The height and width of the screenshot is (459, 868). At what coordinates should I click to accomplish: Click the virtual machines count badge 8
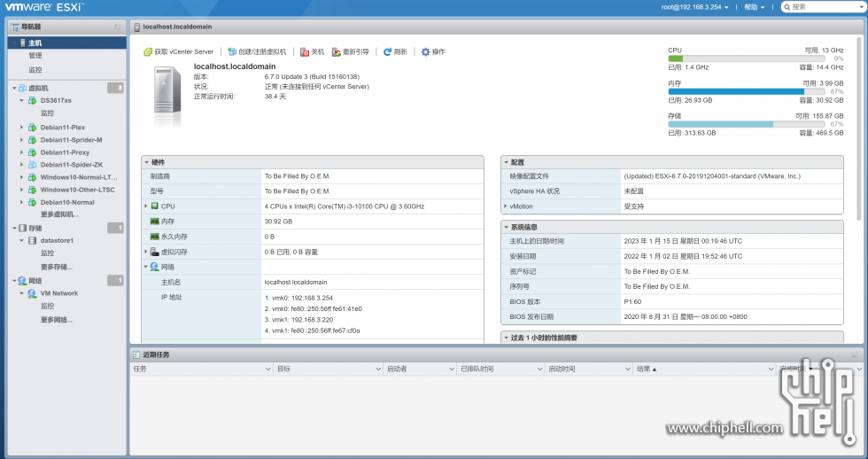[115, 88]
